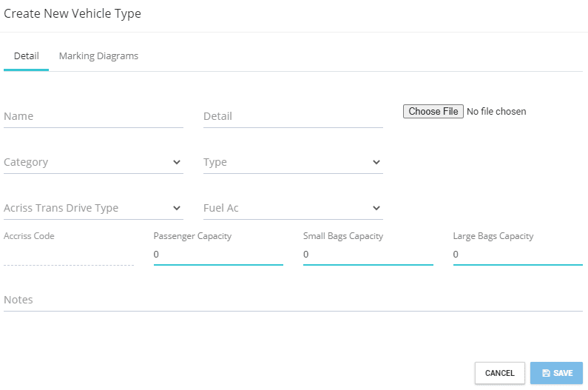588x390 pixels.
Task: Click the Cancel button
Action: tap(499, 374)
